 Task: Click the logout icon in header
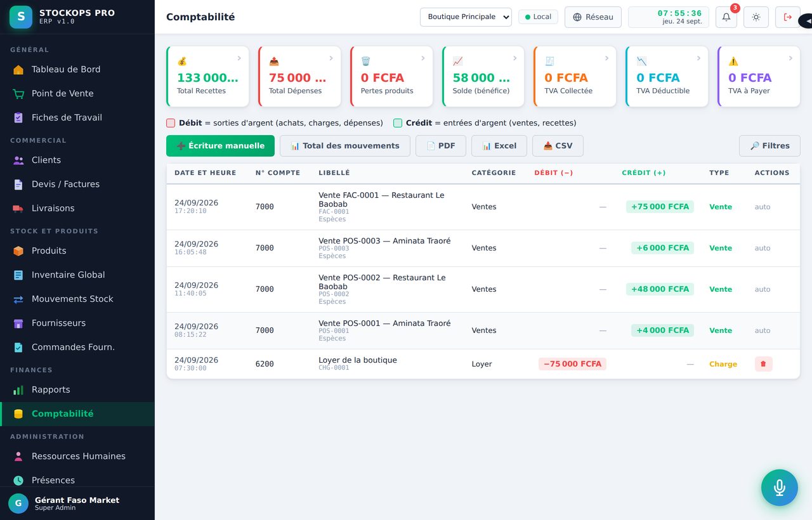(788, 17)
